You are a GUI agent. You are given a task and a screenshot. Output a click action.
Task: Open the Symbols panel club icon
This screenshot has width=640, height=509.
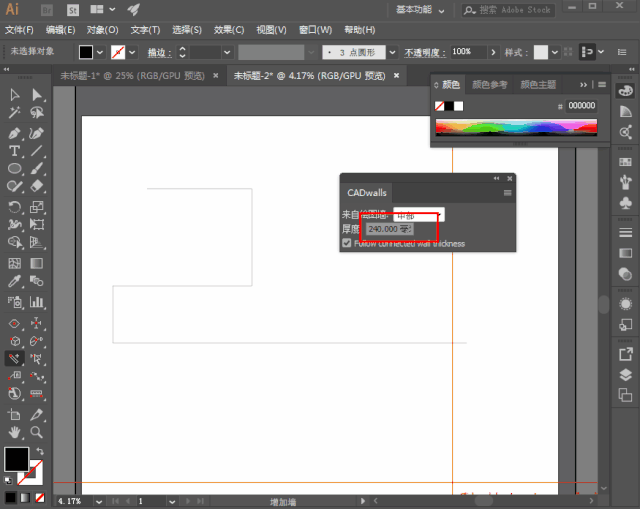coord(625,203)
